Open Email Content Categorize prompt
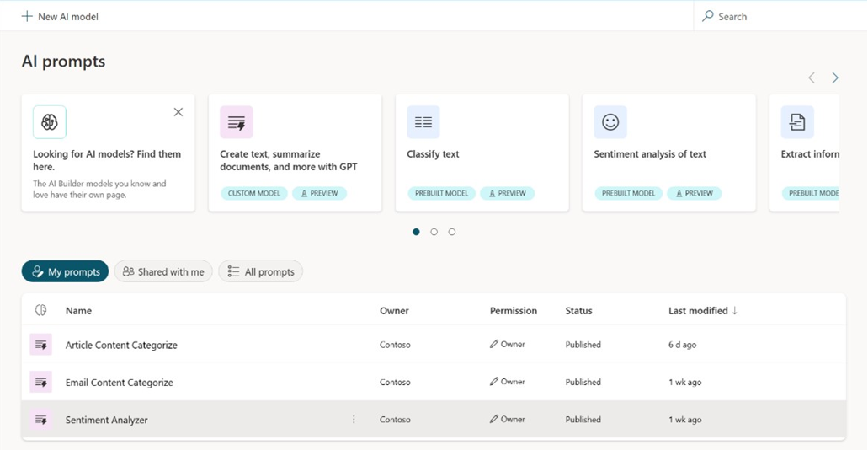Viewport: 868px width, 450px height. click(119, 383)
